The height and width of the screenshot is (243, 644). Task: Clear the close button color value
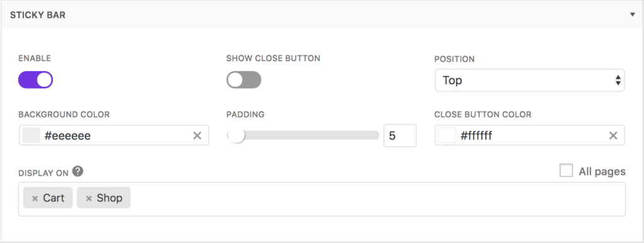[x=613, y=136]
